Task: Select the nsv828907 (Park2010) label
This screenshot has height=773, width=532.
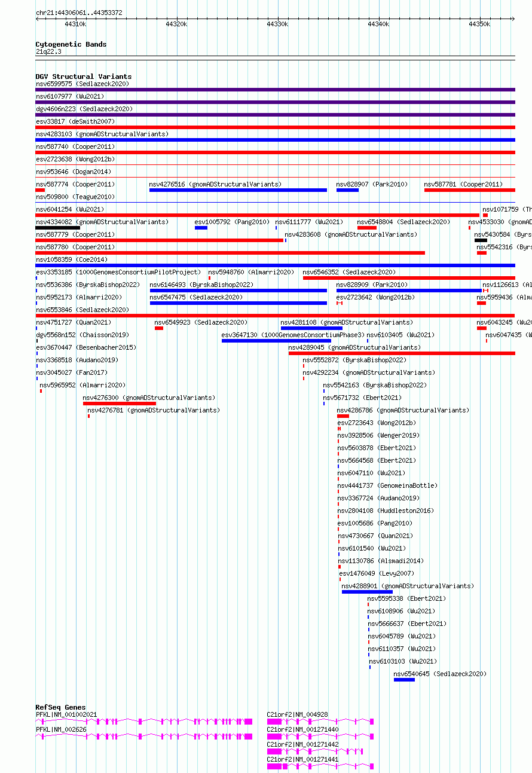Action: tap(372, 184)
